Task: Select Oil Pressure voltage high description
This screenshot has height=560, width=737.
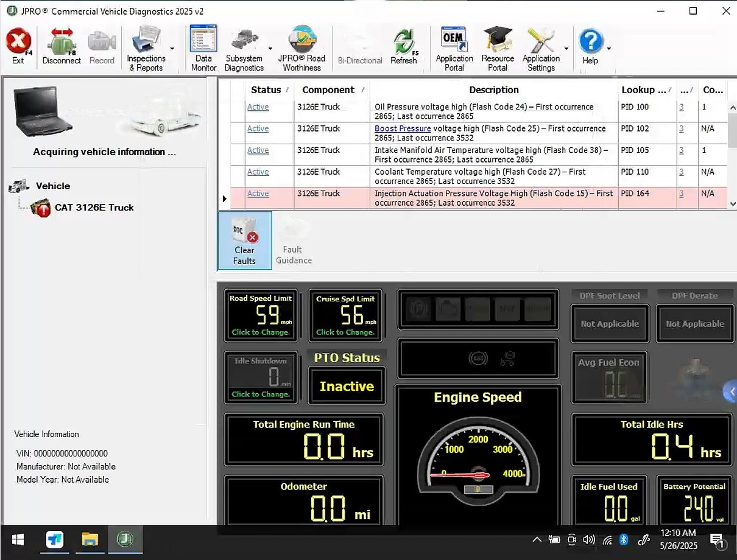Action: pyautogui.click(x=494, y=111)
